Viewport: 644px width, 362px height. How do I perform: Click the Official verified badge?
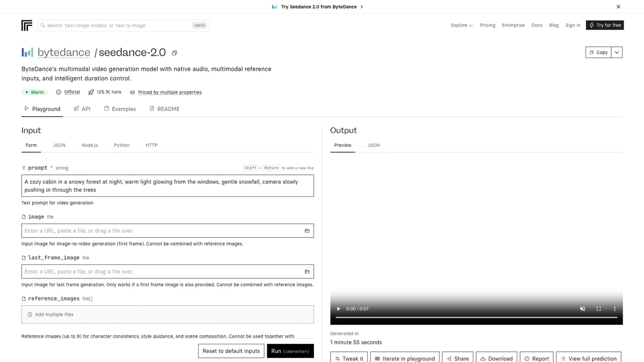pyautogui.click(x=68, y=92)
